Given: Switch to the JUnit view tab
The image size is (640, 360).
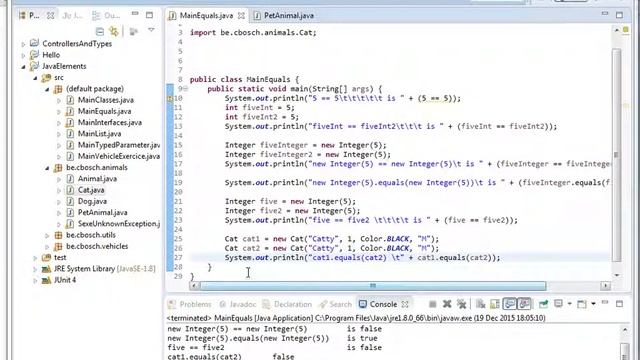Looking at the screenshot, I should (x=72, y=16).
